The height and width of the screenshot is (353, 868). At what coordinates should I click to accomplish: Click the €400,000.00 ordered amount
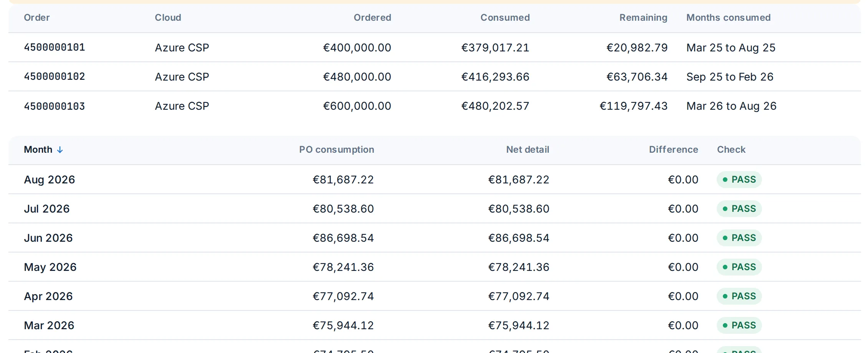pyautogui.click(x=357, y=48)
